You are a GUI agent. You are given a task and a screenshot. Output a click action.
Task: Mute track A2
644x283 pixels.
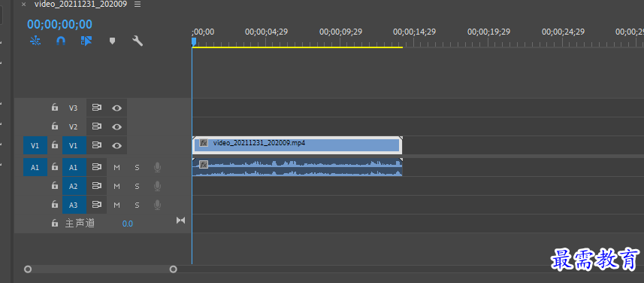tap(116, 187)
